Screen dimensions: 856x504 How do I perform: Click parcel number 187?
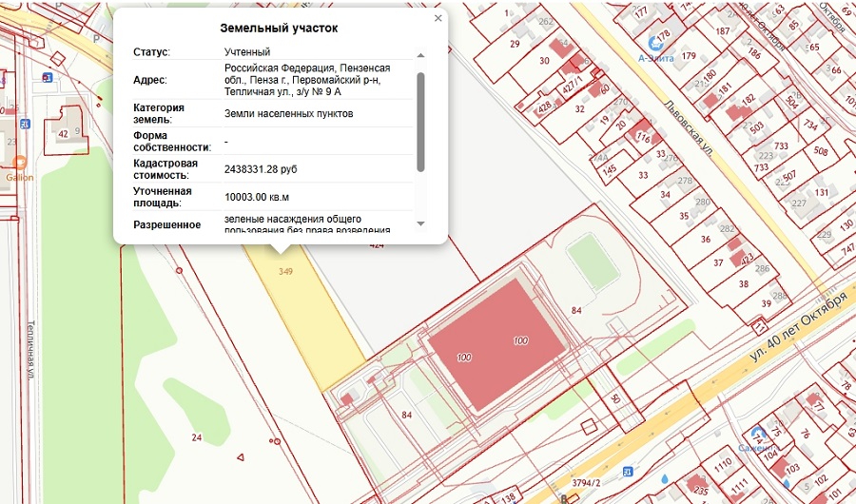click(722, 31)
